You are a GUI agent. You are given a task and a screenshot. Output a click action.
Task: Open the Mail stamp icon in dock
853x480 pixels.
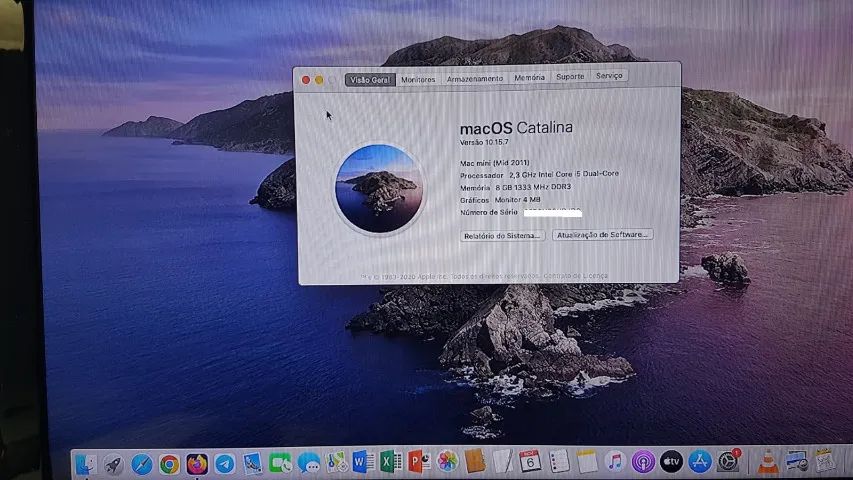coord(252,464)
